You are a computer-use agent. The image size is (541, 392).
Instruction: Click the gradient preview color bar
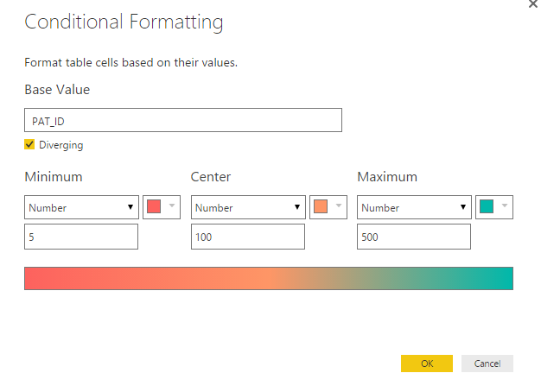click(269, 278)
